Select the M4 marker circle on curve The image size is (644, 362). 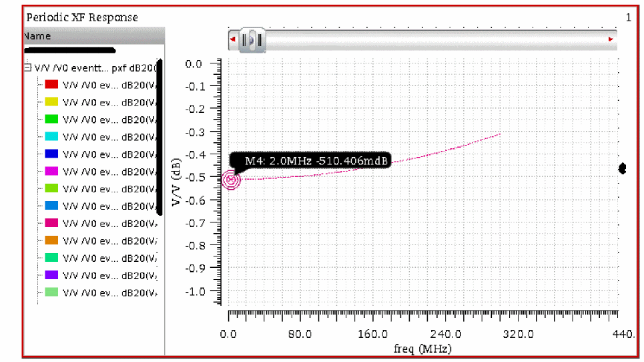pos(231,180)
